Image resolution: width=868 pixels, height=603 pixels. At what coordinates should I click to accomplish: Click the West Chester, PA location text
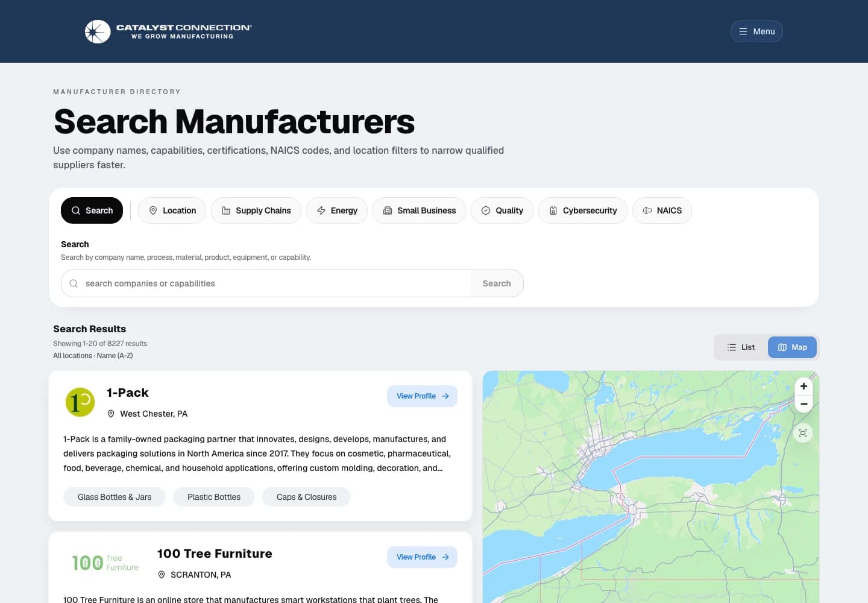click(154, 414)
